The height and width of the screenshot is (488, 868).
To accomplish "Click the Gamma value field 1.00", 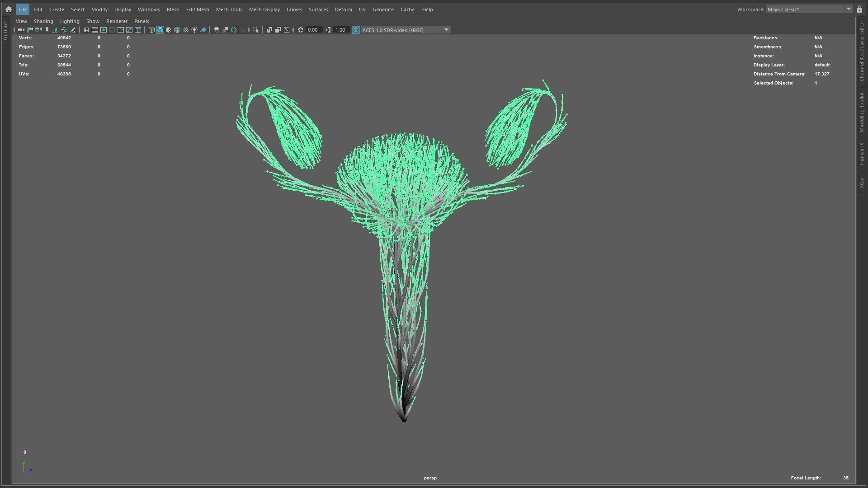I will (341, 30).
